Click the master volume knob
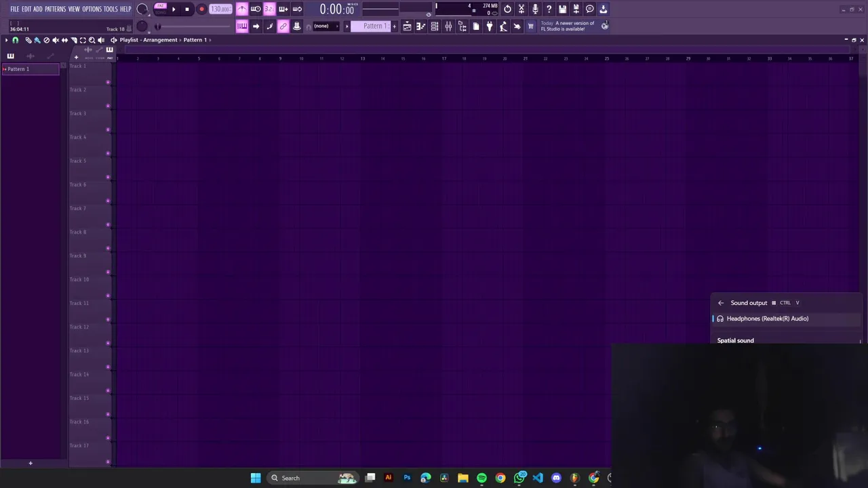This screenshot has height=488, width=868. tap(142, 9)
